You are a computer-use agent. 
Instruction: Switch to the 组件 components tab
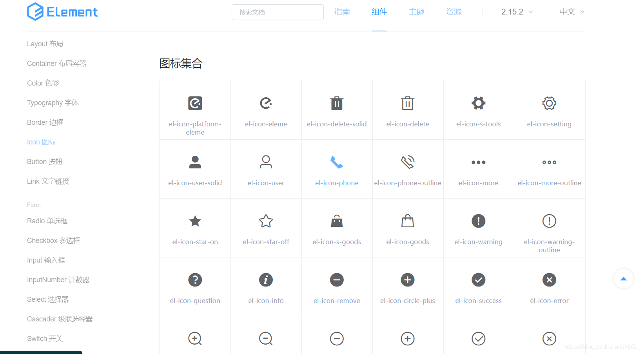(x=379, y=12)
